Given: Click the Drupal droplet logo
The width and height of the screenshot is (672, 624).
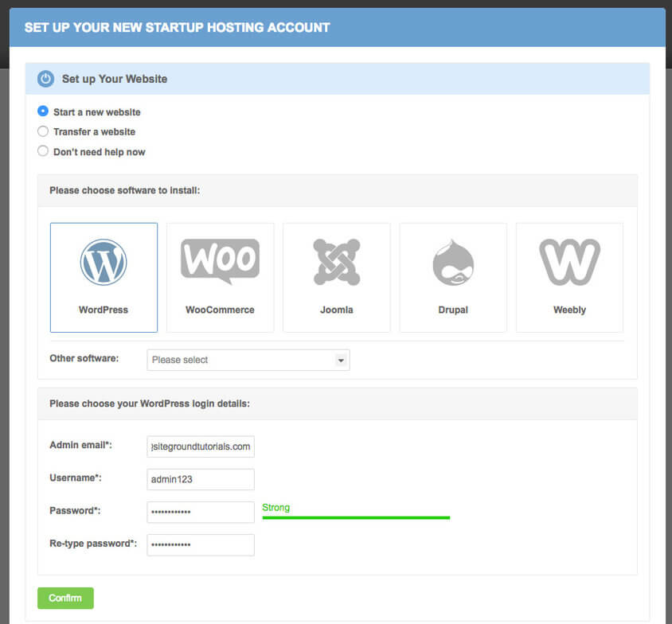Looking at the screenshot, I should pos(452,261).
